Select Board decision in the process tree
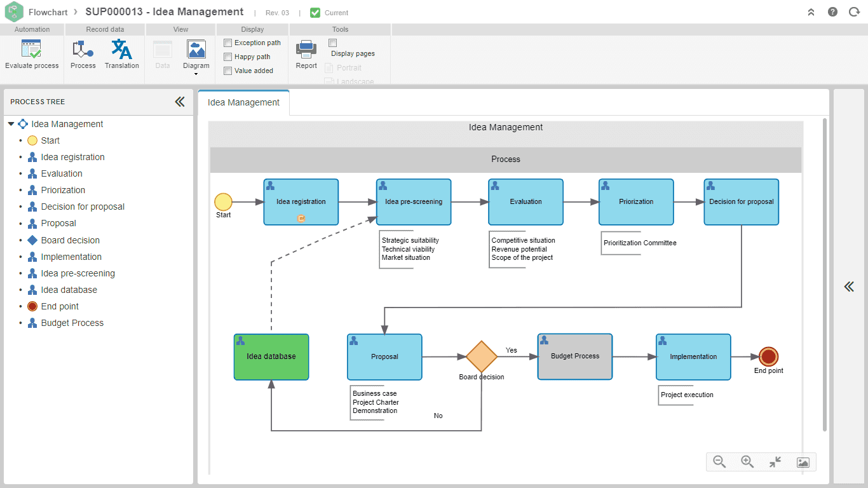Image resolution: width=868 pixels, height=488 pixels. point(71,240)
